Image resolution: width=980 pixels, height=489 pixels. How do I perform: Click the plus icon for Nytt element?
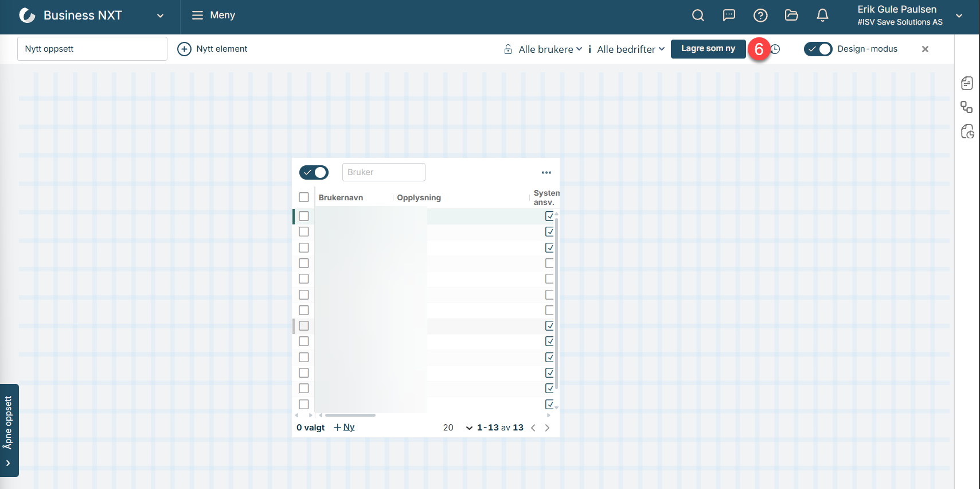click(x=184, y=49)
